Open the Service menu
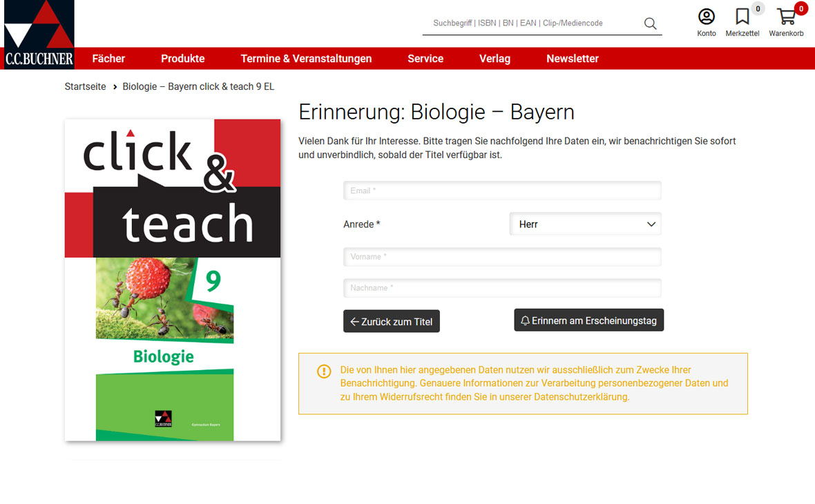 coord(425,59)
